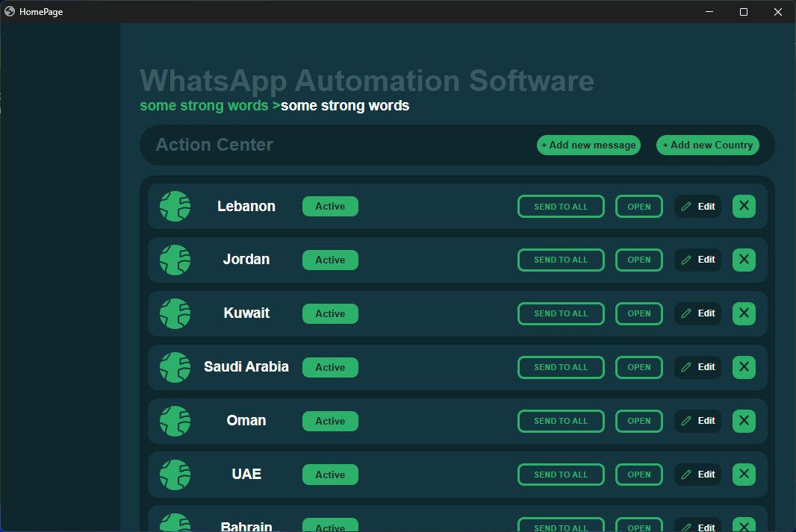Delete the Bahrain row via X

(744, 525)
